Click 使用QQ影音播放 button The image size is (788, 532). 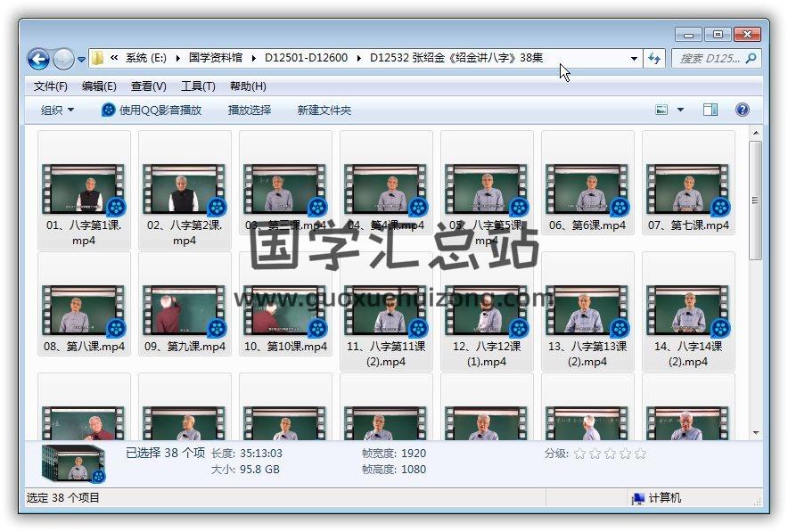tap(152, 110)
